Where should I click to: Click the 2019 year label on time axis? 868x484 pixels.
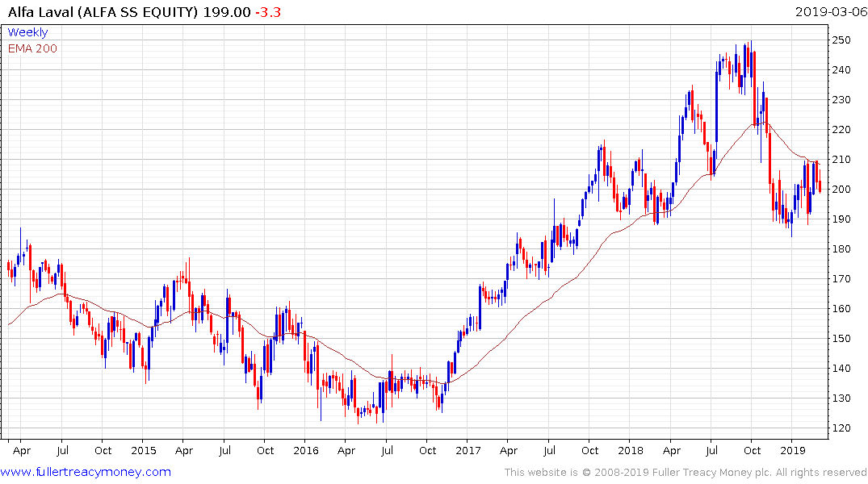coord(793,450)
